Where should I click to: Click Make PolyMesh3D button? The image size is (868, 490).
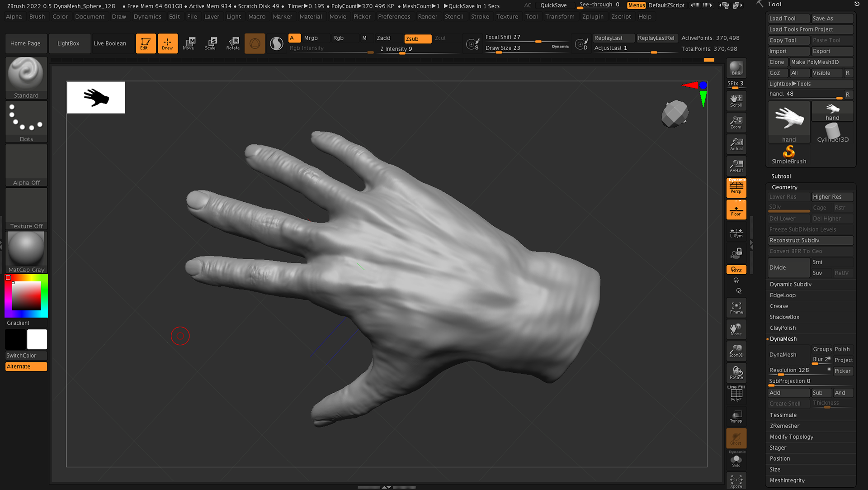(x=815, y=62)
